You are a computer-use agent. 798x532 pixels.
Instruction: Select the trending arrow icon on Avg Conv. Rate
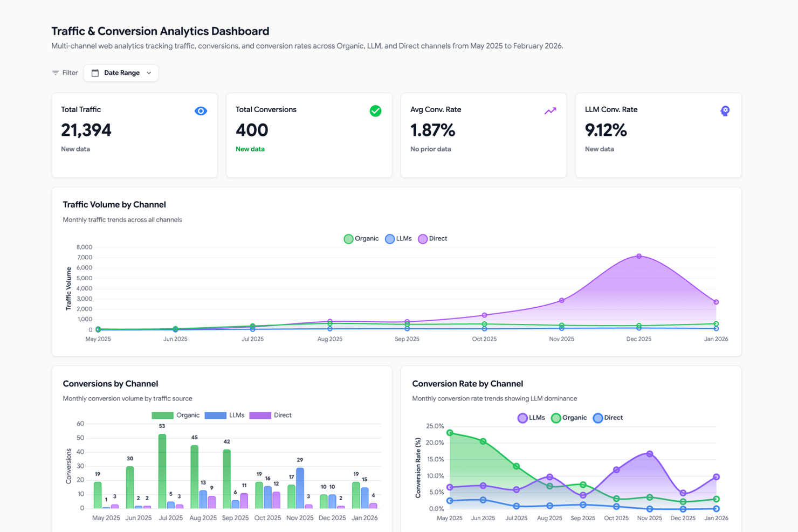(x=550, y=110)
